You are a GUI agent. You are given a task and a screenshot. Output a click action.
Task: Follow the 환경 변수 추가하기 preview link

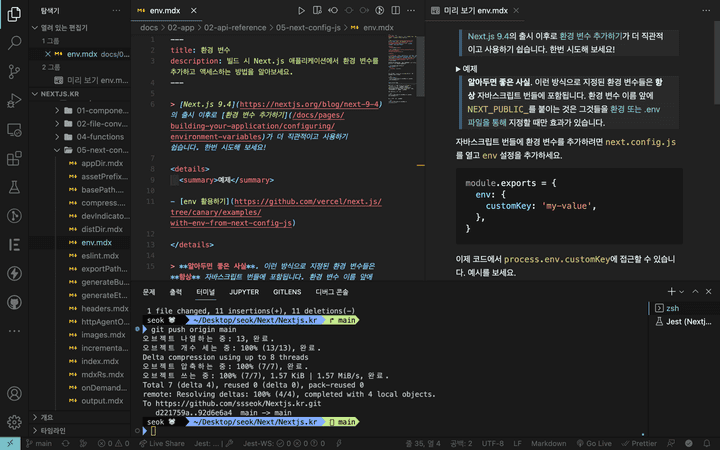[x=591, y=36]
